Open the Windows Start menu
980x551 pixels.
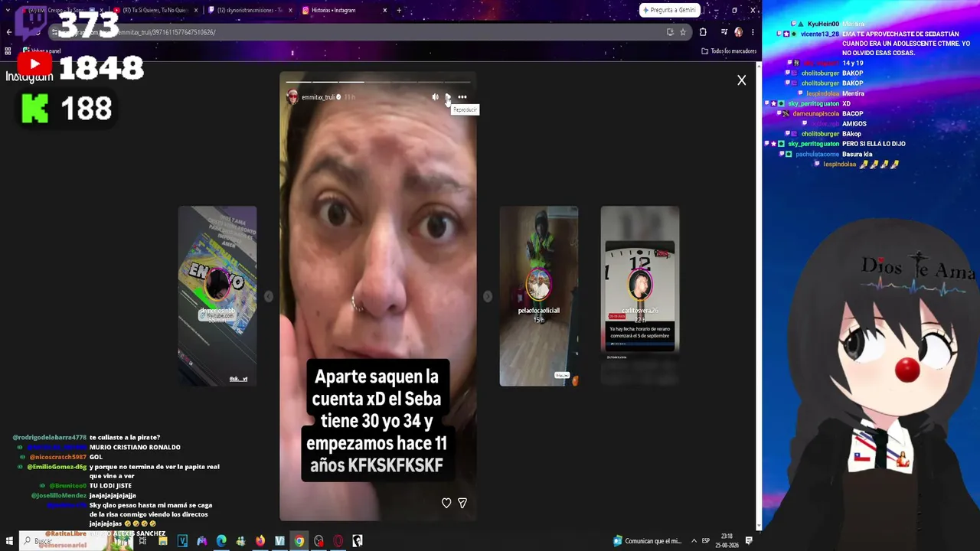click(9, 541)
